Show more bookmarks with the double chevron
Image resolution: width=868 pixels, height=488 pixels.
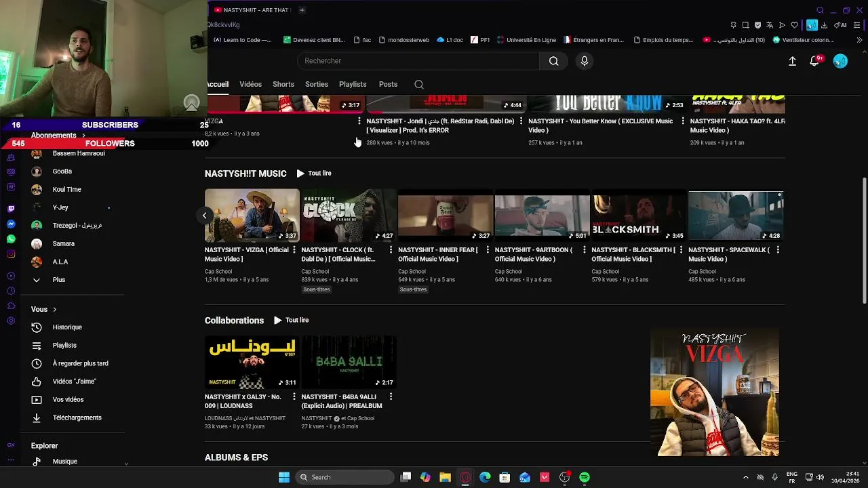coord(860,40)
